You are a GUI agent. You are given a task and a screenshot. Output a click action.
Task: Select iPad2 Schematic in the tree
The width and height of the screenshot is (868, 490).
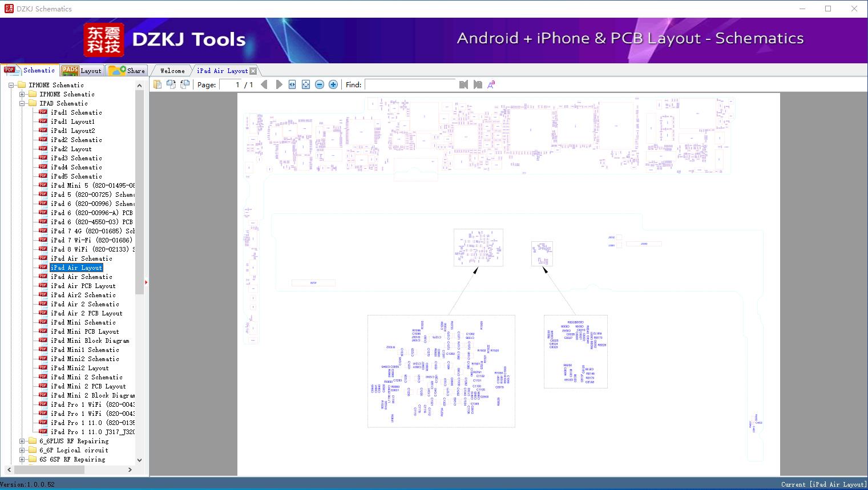[x=76, y=140]
